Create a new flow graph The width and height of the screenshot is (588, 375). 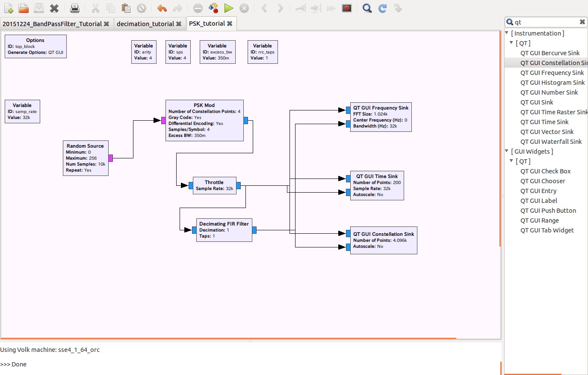click(8, 8)
